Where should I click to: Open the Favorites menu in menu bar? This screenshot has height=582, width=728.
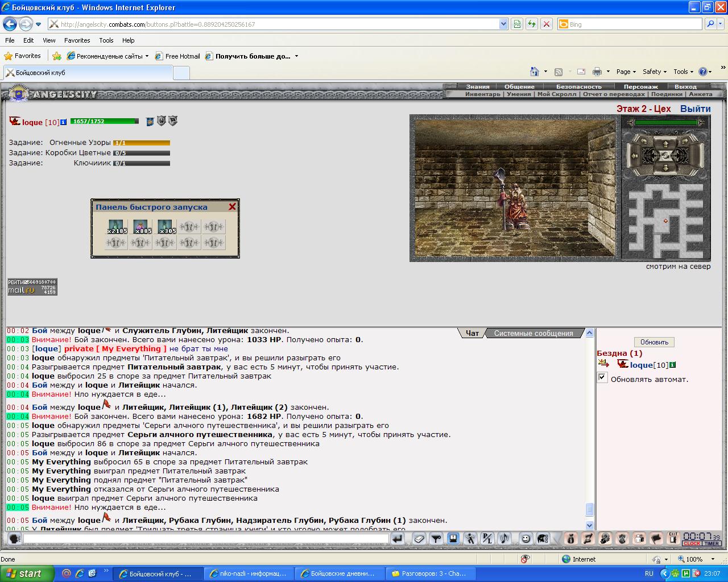click(77, 40)
